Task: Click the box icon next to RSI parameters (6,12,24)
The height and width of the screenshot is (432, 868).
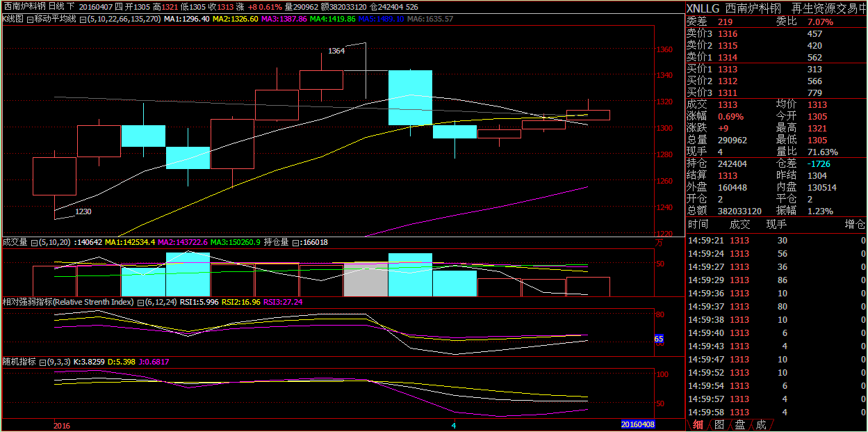Action: [140, 303]
